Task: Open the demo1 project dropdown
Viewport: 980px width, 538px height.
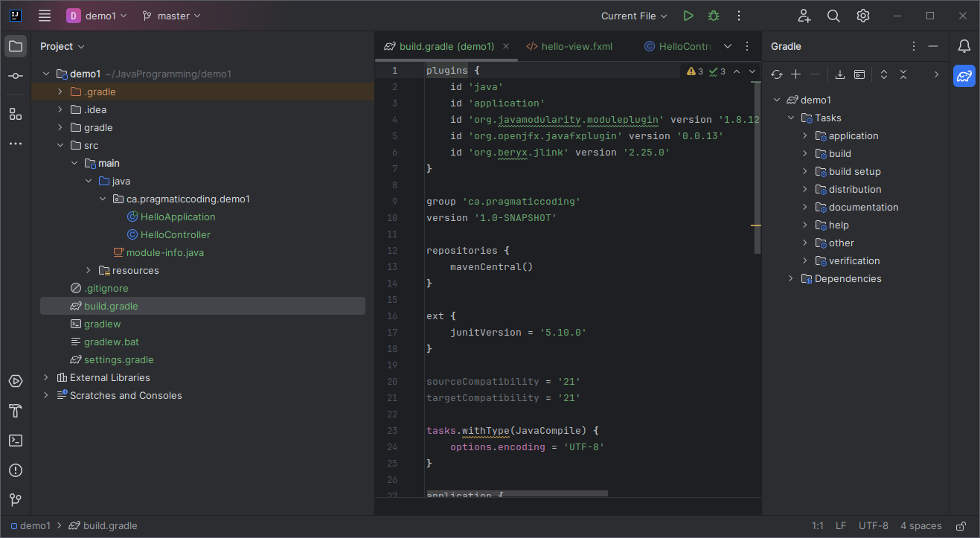Action: [97, 16]
